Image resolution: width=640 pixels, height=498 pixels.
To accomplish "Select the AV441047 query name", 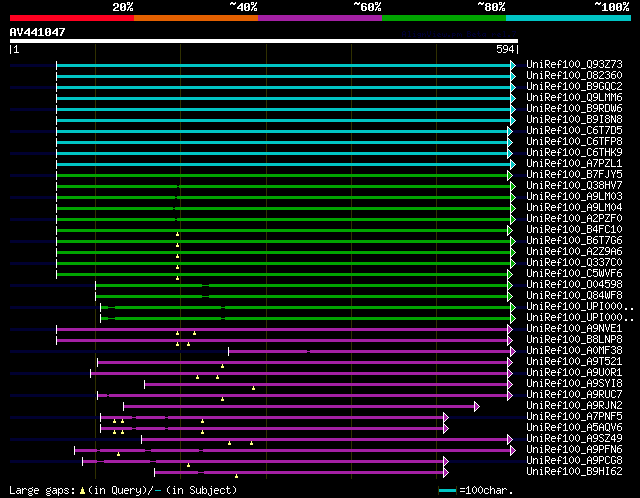I will click(x=38, y=32).
